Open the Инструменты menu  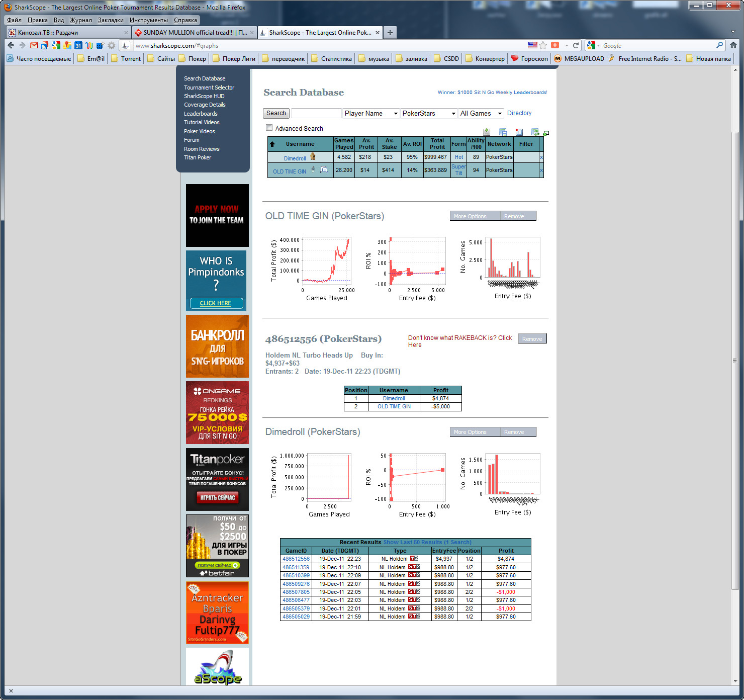click(149, 20)
